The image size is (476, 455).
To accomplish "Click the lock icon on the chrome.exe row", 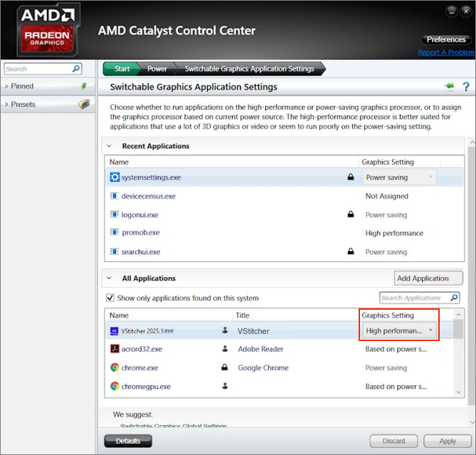I will click(x=224, y=367).
